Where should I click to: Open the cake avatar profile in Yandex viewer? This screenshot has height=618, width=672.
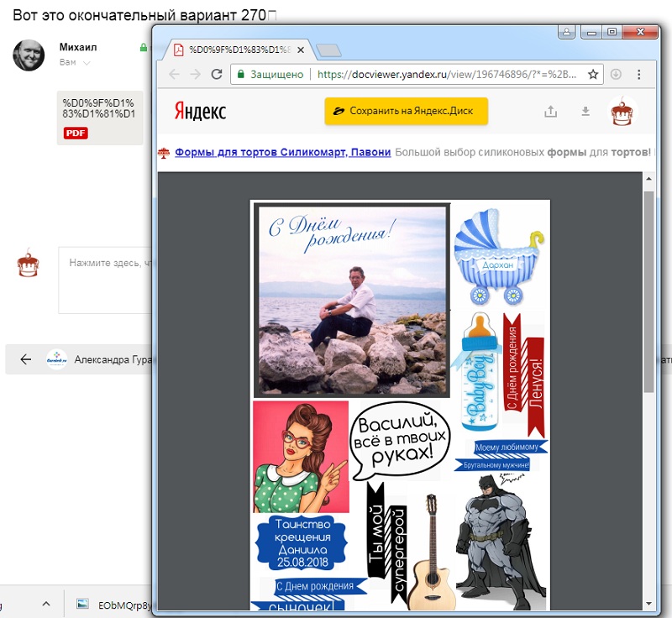click(x=622, y=112)
